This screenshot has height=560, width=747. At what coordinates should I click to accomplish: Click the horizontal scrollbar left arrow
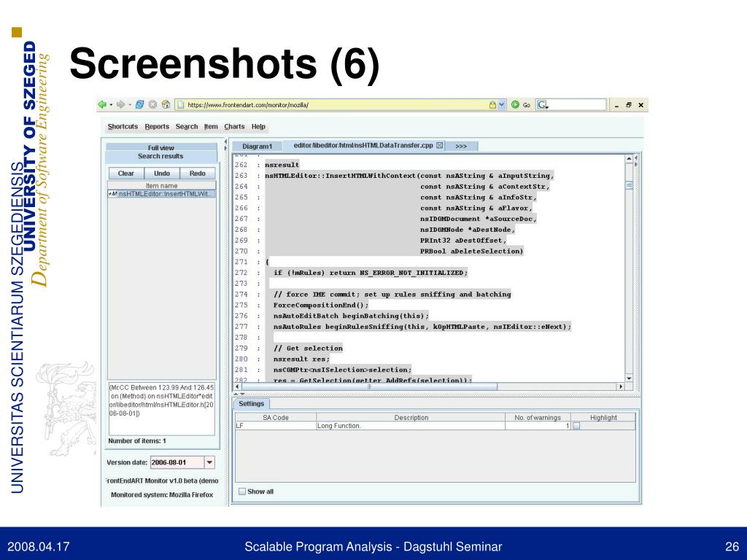tap(238, 386)
